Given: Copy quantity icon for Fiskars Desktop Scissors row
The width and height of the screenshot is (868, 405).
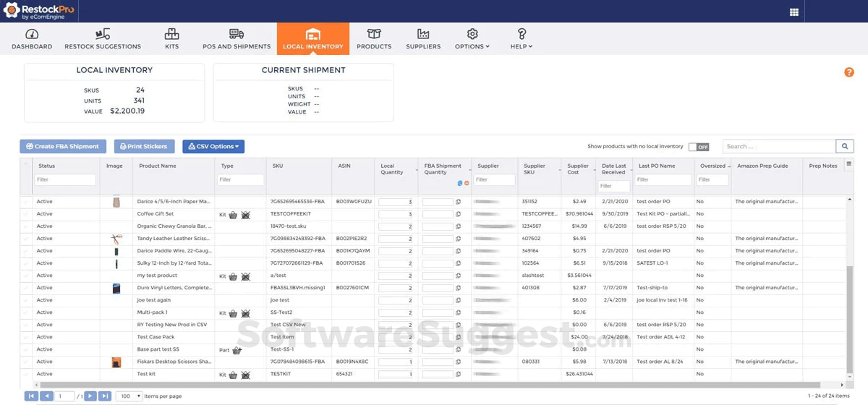Looking at the screenshot, I should pyautogui.click(x=459, y=362).
